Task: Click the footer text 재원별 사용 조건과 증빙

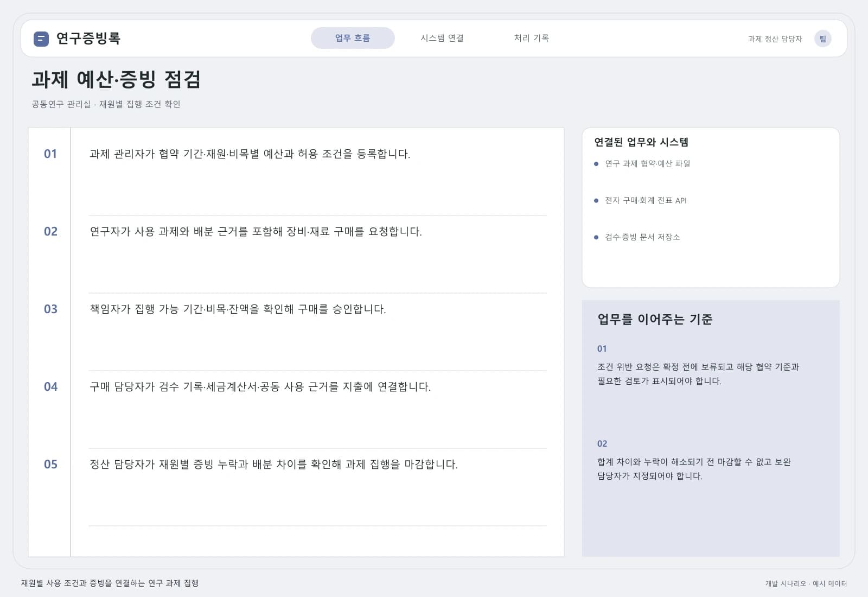Action: click(x=110, y=583)
